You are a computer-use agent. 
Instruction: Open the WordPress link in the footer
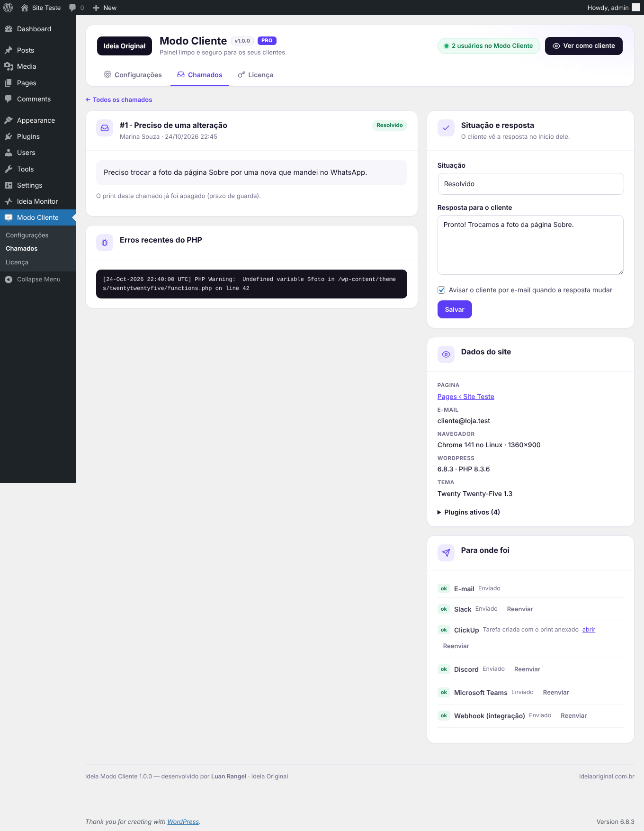click(x=183, y=822)
